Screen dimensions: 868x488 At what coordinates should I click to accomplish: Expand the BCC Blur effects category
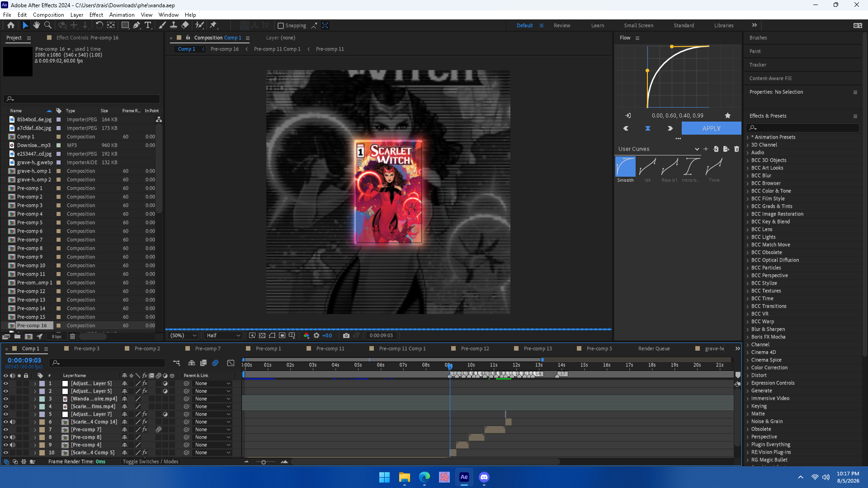748,176
